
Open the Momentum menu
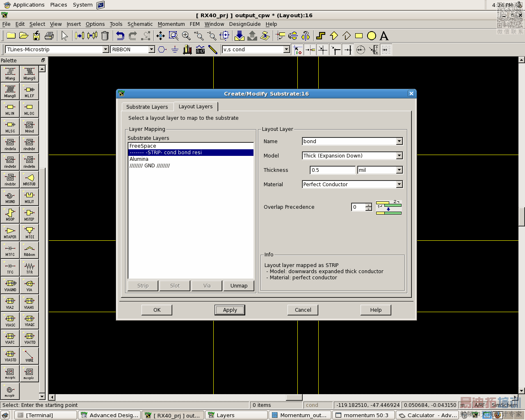171,24
